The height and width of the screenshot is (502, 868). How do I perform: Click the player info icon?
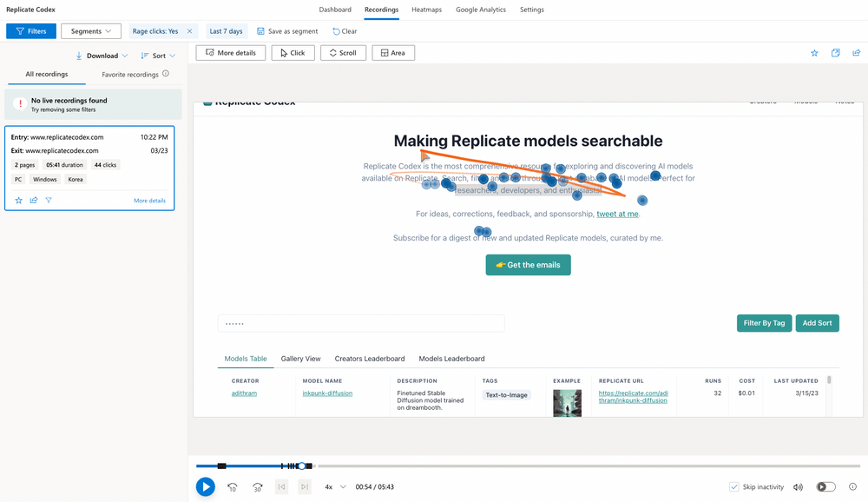pos(852,486)
